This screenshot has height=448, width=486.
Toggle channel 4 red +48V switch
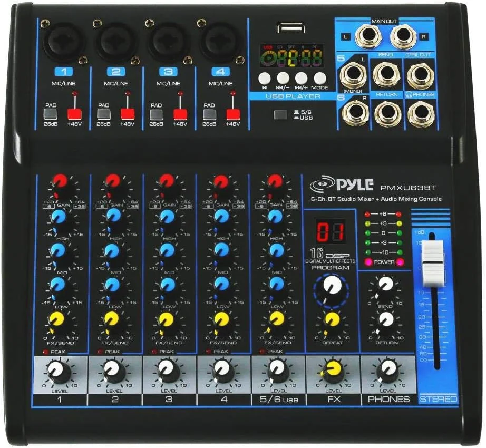coord(233,114)
